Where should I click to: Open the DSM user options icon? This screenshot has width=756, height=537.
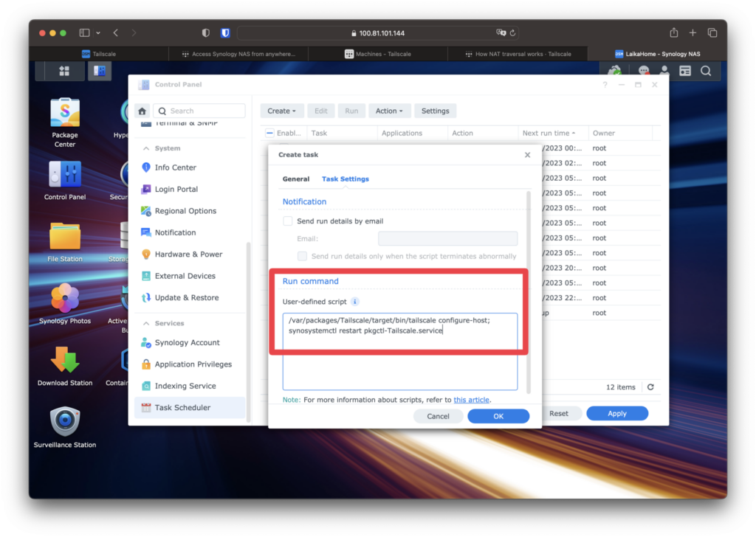[664, 72]
